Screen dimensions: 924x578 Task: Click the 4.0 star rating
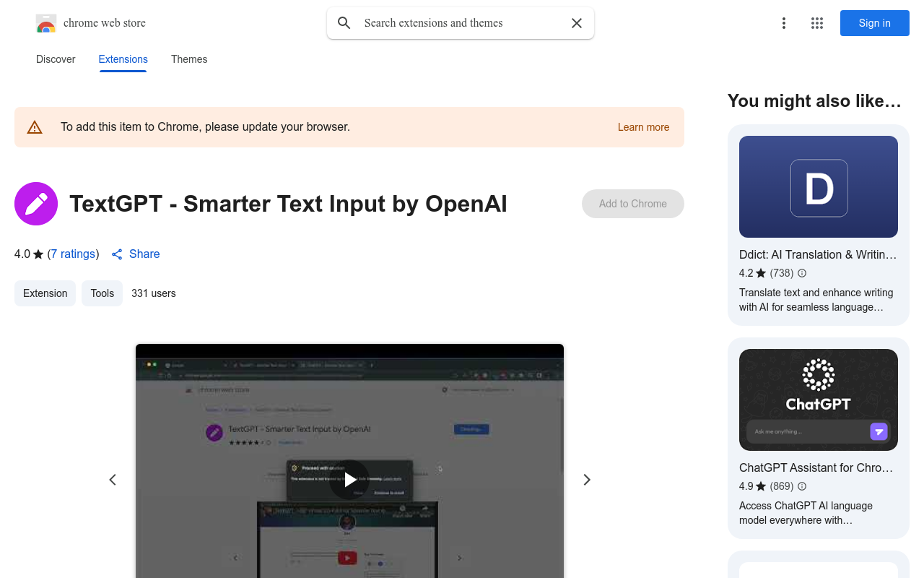point(29,254)
